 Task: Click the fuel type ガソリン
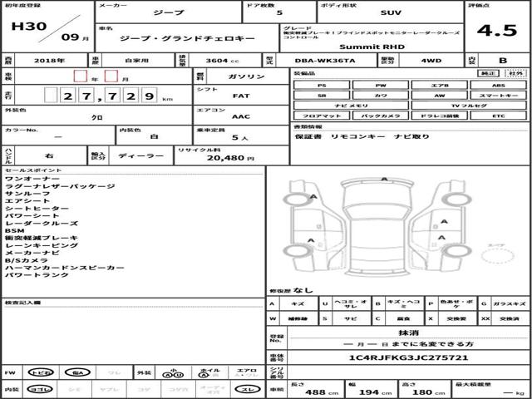246,76
